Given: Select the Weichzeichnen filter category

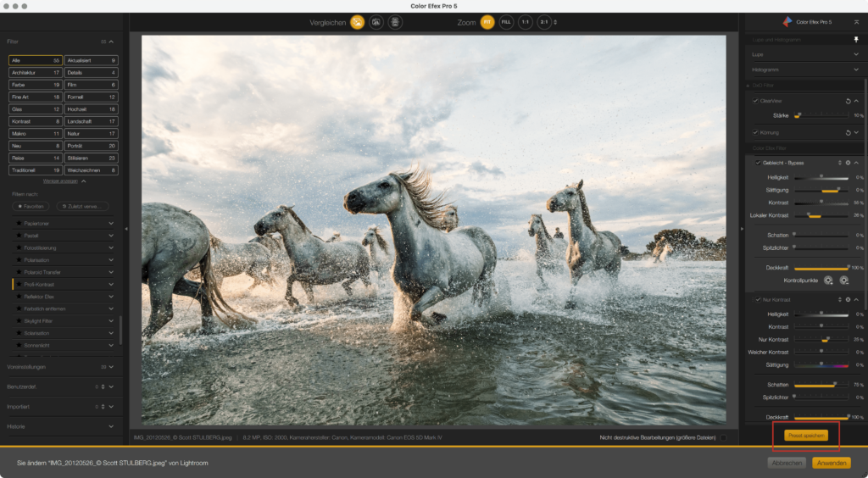Looking at the screenshot, I should pos(92,170).
